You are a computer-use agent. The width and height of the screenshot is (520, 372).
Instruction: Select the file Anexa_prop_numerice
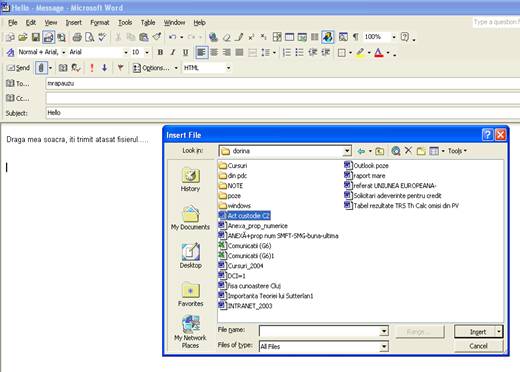pyautogui.click(x=253, y=226)
